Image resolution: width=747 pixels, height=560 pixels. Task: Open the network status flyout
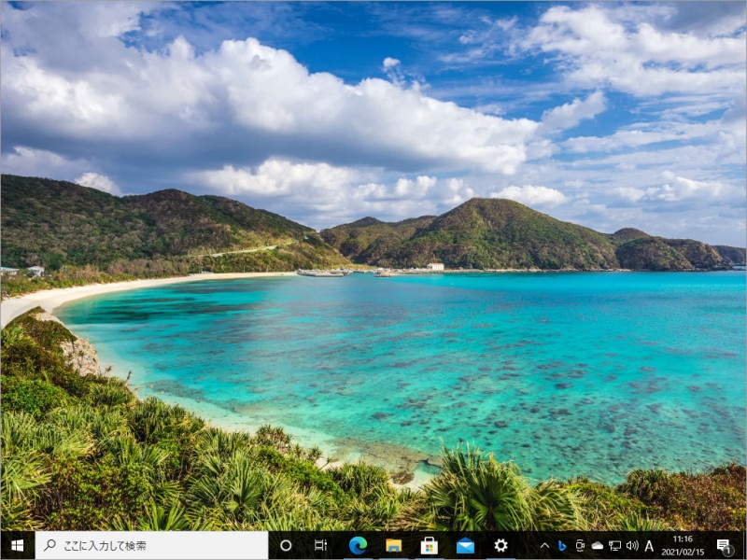[614, 545]
